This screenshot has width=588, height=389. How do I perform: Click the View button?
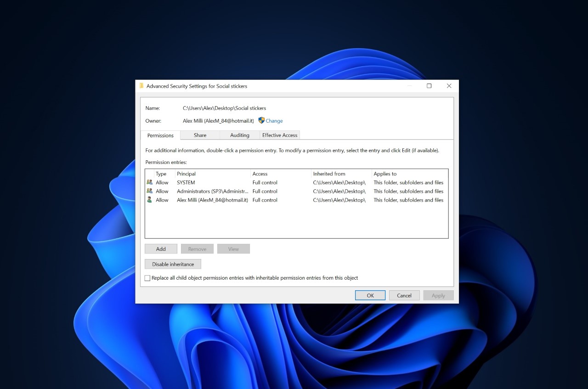coord(233,249)
